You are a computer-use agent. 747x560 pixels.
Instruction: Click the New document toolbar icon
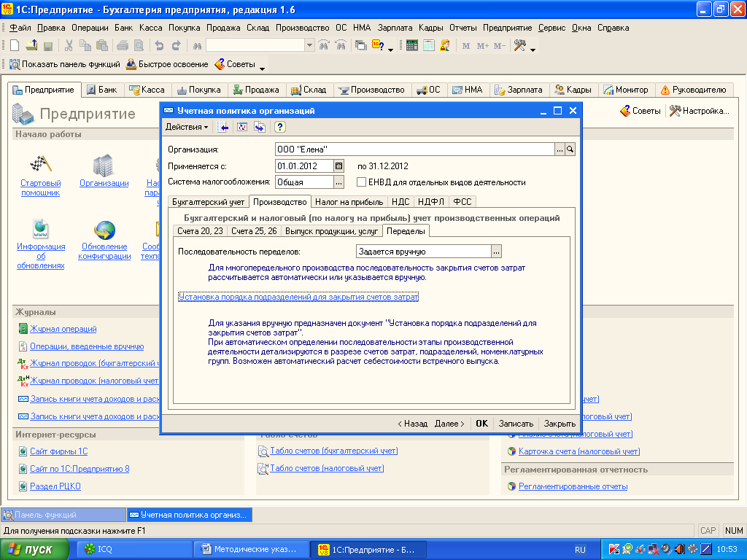tap(15, 46)
